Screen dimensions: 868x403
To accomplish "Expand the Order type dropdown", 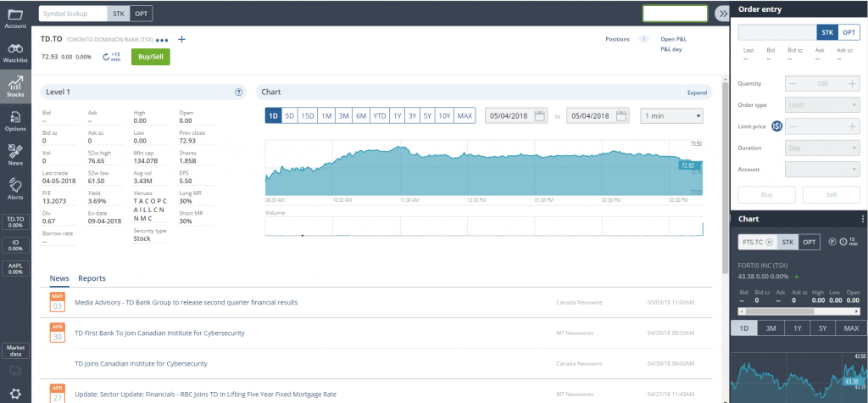I will [x=822, y=105].
